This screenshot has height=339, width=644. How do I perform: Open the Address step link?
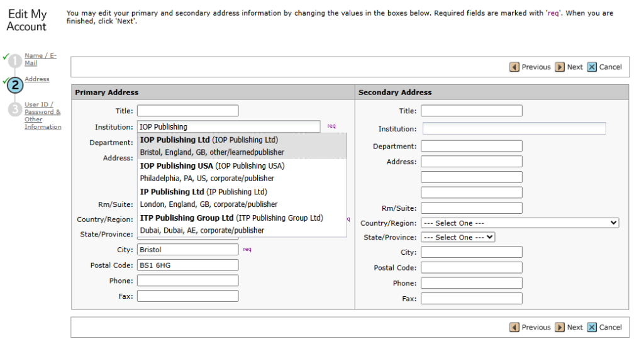[x=37, y=79]
